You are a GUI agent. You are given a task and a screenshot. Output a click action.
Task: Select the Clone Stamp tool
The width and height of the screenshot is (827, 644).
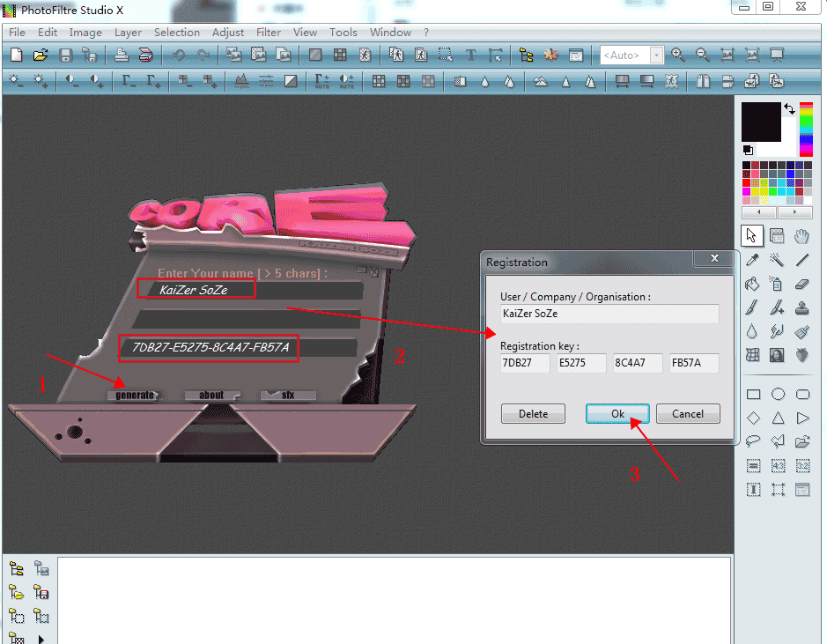tap(802, 307)
